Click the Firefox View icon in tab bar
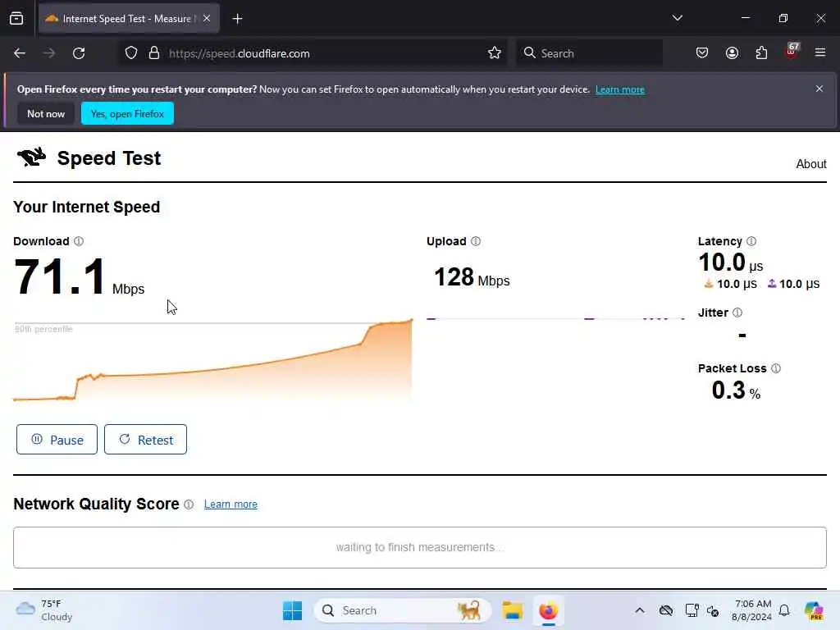840x630 pixels. pyautogui.click(x=16, y=19)
